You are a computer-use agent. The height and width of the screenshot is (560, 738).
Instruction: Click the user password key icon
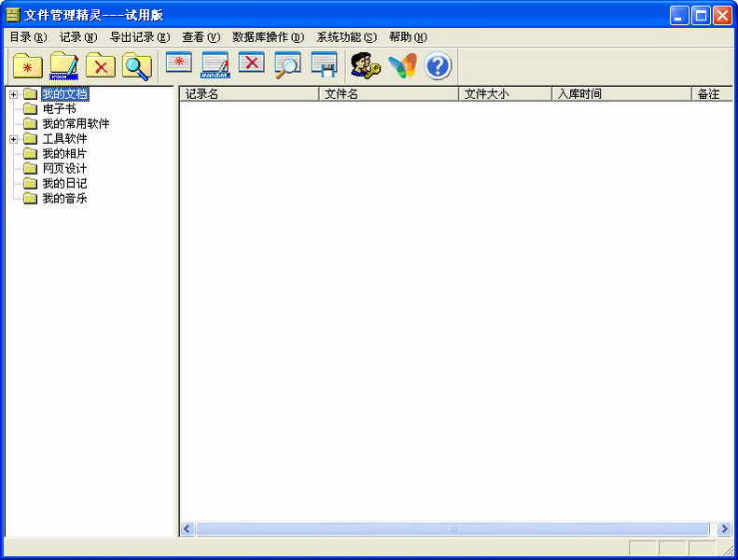pos(366,65)
